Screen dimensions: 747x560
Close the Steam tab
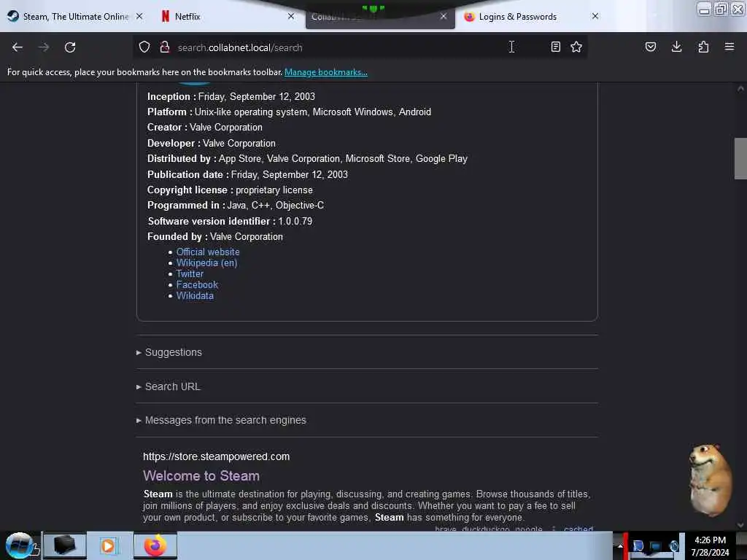139,16
